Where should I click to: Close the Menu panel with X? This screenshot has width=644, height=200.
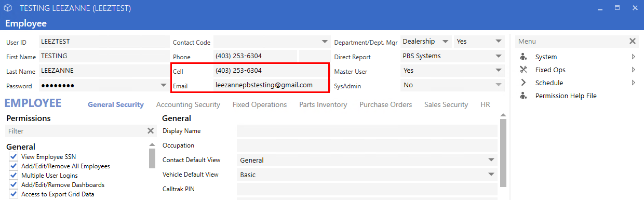point(633,41)
